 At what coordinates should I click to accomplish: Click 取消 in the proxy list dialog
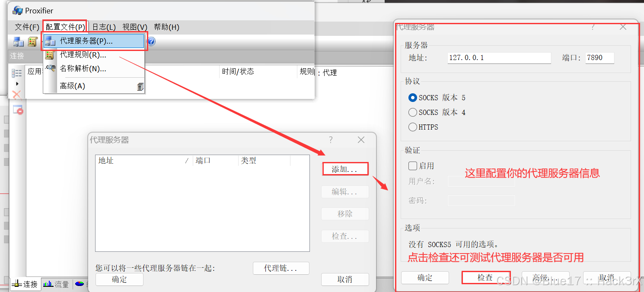click(345, 279)
